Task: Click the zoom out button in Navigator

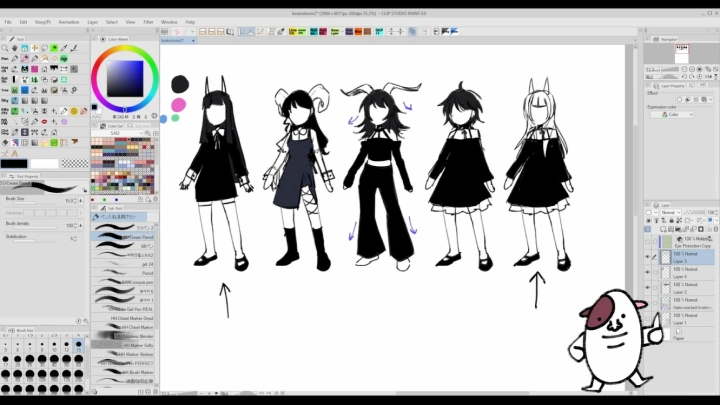Action: 684,69
